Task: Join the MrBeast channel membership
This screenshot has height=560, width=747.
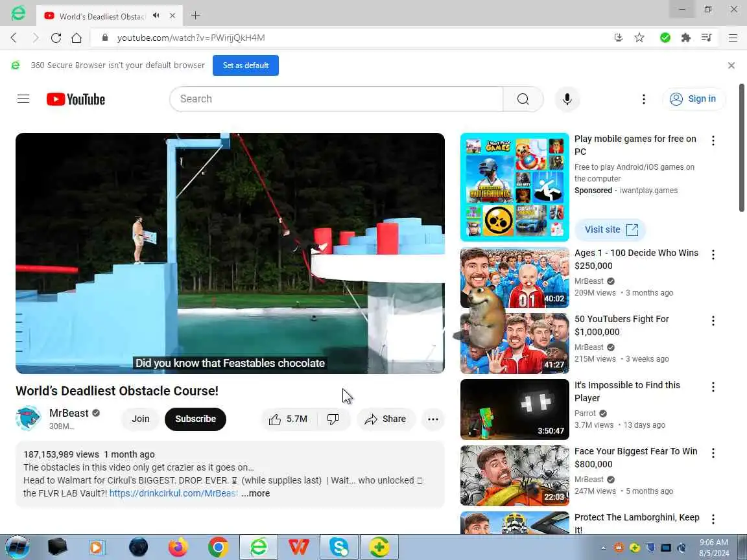Action: (141, 419)
